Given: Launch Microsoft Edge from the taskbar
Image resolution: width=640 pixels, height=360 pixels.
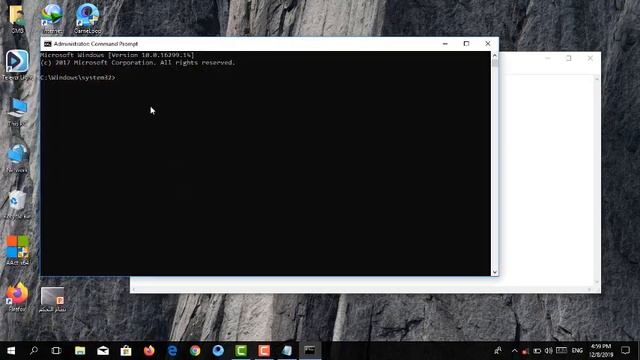Looking at the screenshot, I should 172,350.
